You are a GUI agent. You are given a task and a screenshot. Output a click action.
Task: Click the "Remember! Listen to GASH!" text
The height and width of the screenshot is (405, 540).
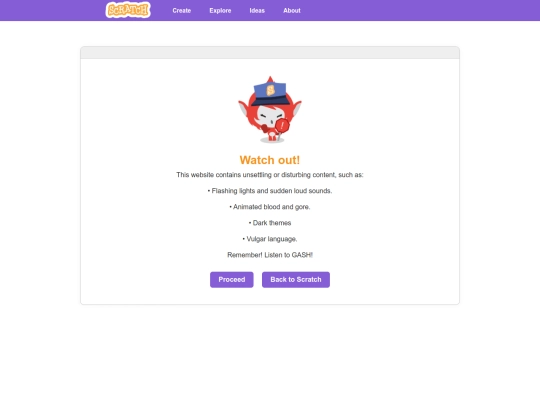[x=270, y=255]
